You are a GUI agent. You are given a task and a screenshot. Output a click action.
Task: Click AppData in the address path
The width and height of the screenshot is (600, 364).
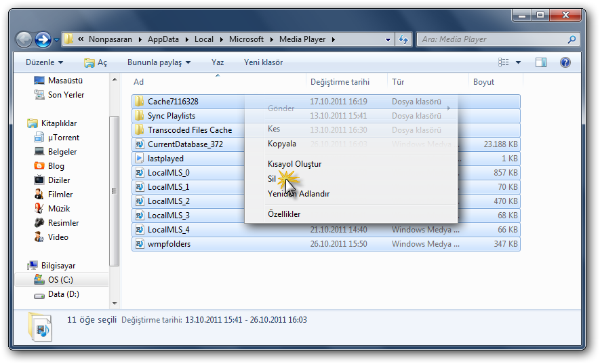(x=163, y=39)
